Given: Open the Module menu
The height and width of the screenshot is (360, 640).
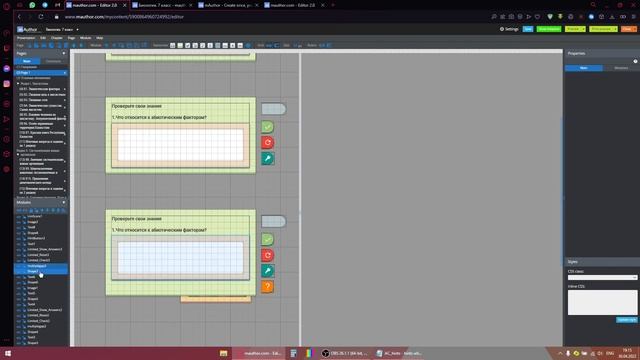Looking at the screenshot, I should tap(85, 38).
